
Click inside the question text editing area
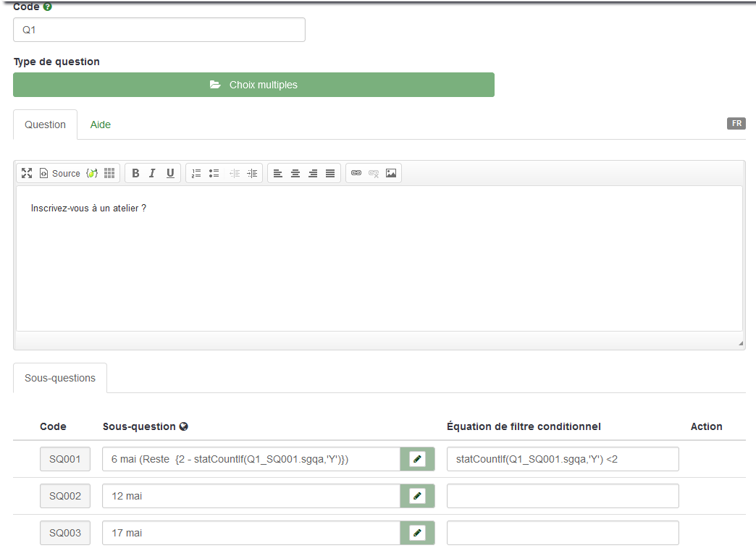coord(379,261)
